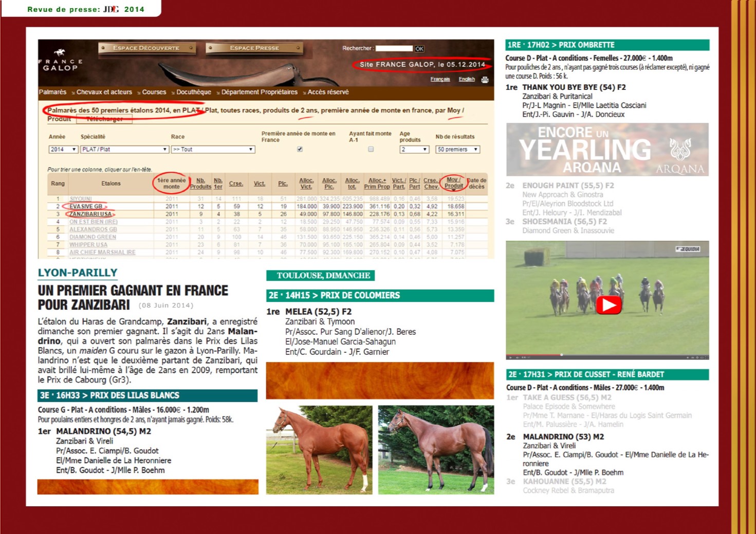Open the Département Propriétaires menu
756x534 pixels.
click(x=260, y=92)
